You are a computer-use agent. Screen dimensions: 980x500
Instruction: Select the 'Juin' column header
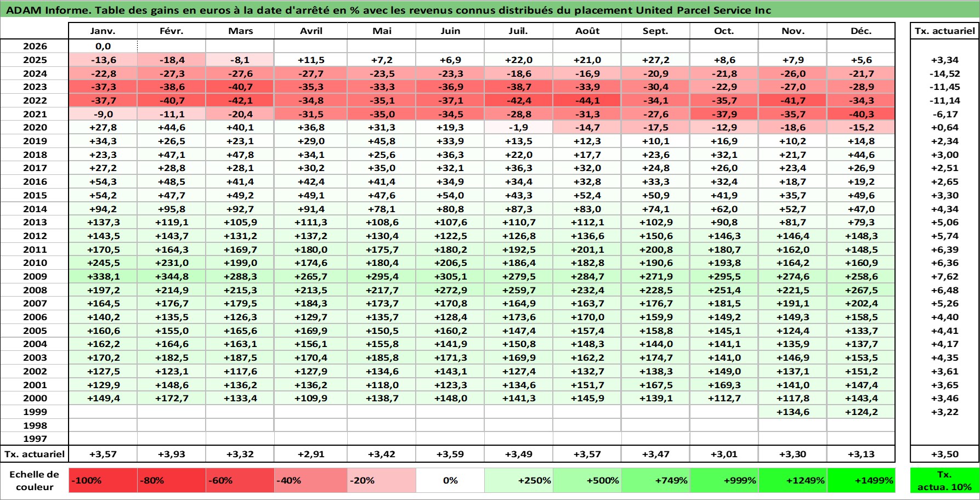[x=450, y=31]
